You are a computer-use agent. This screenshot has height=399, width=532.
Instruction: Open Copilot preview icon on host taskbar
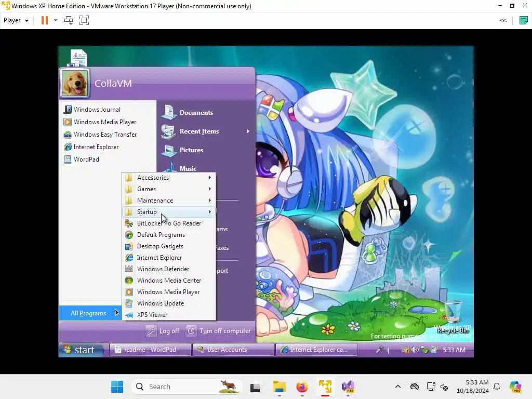(516, 387)
